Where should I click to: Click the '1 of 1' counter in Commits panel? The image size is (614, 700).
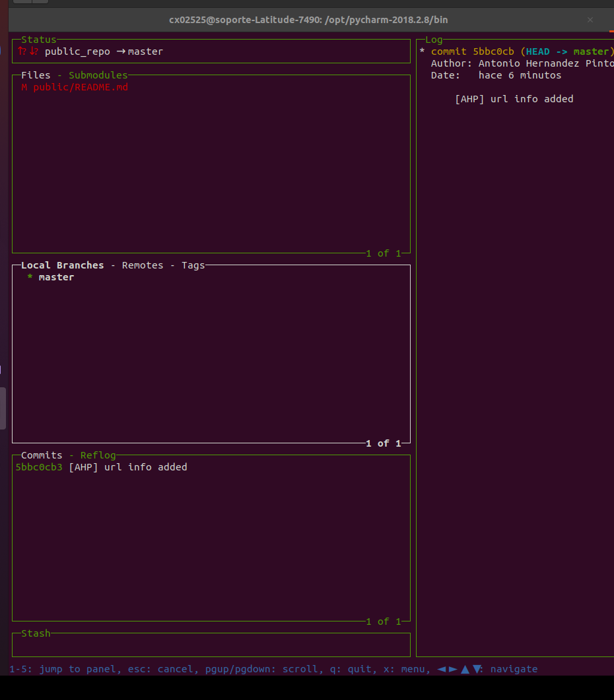click(384, 621)
